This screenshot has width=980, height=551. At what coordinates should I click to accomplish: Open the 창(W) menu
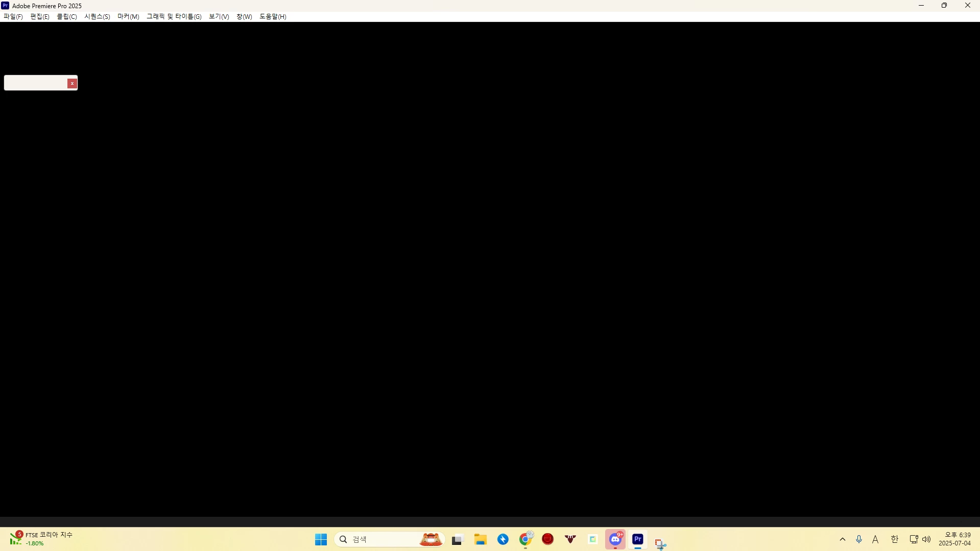pyautogui.click(x=244, y=17)
